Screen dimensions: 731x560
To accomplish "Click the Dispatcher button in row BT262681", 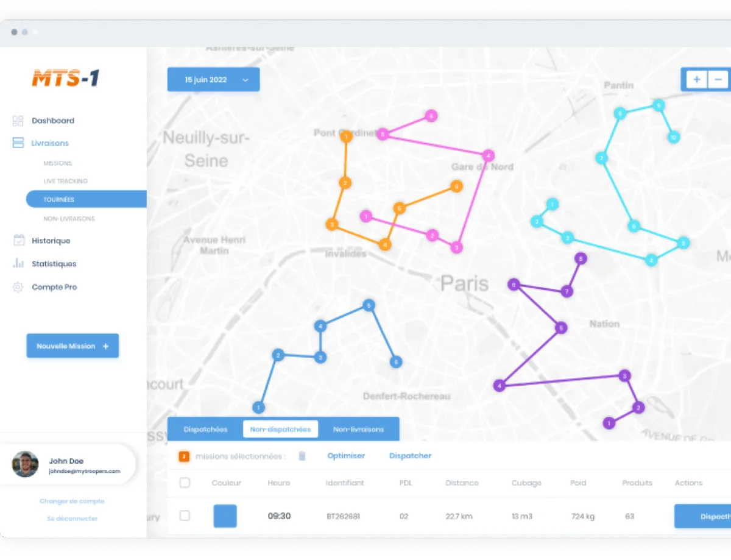I will 702,516.
